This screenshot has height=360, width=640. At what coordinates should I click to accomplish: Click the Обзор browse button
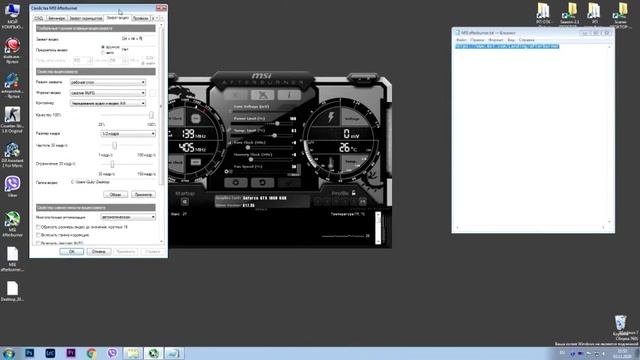[116, 195]
